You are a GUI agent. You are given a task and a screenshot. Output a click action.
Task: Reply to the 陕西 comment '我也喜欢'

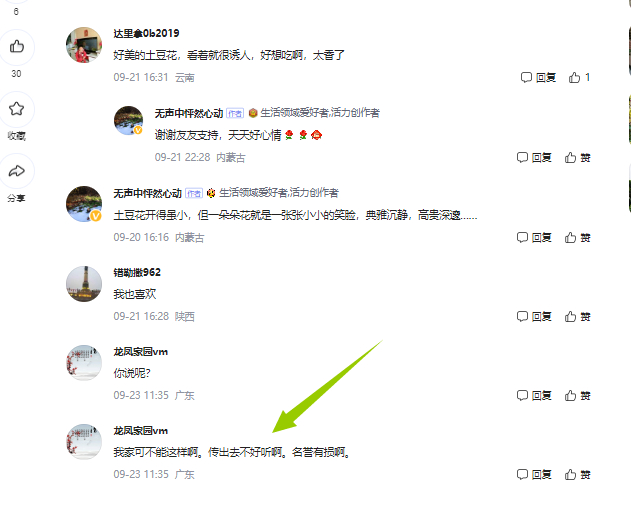click(534, 317)
